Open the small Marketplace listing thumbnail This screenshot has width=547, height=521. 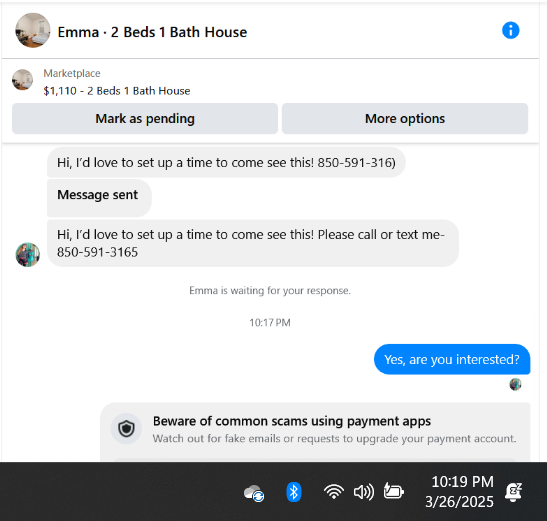23,80
